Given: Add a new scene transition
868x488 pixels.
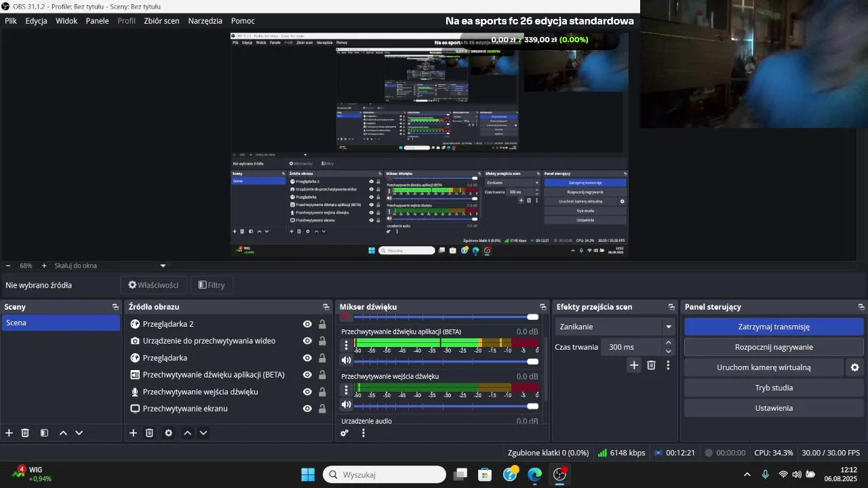Looking at the screenshot, I should click(x=634, y=365).
